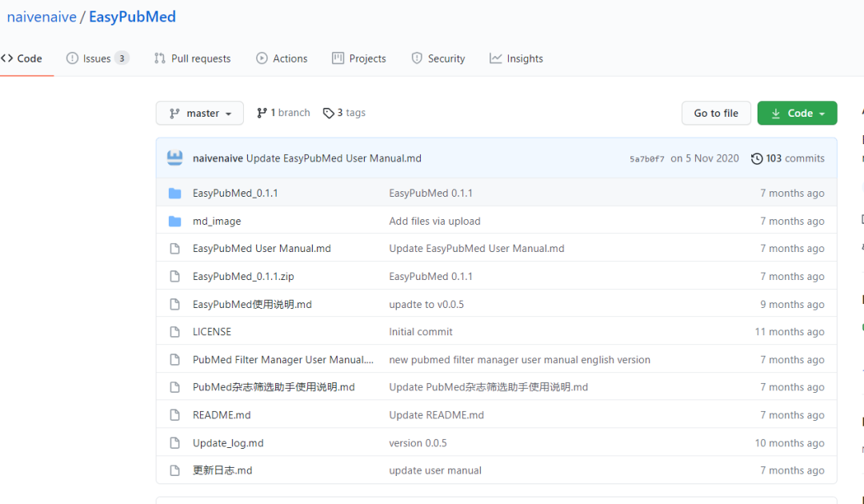Open the 更新日志.md file
This screenshot has width=864, height=504.
click(x=222, y=470)
